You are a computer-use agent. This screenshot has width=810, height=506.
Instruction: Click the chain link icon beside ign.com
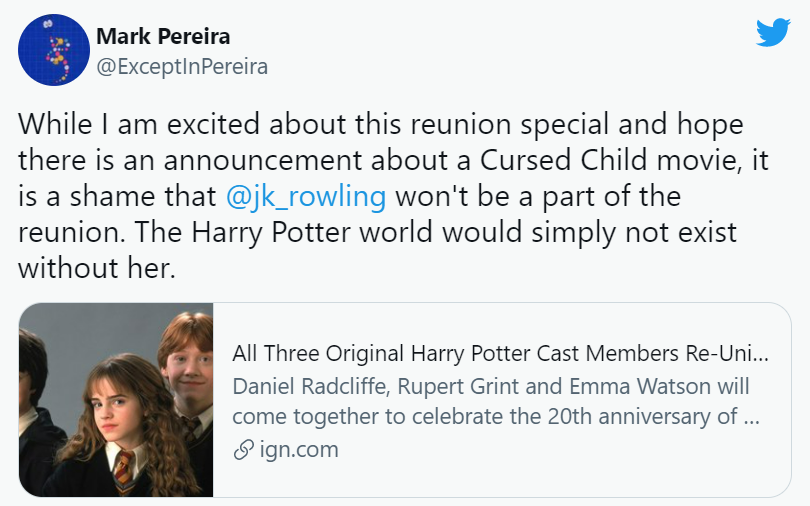point(242,450)
